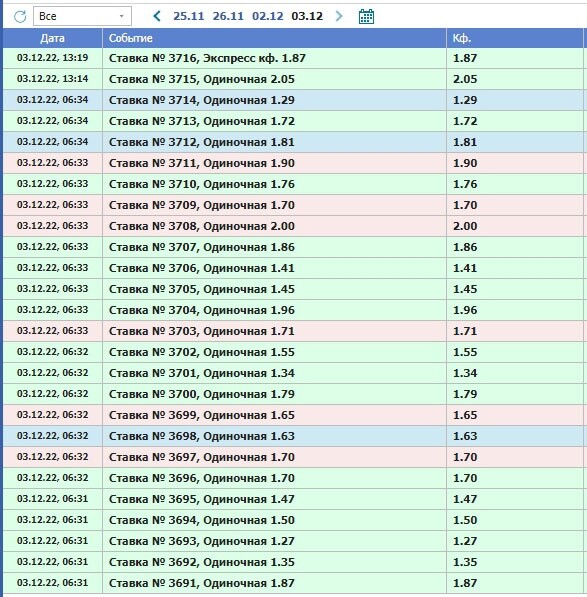Select the 03.12 date tab
Screen dimensions: 587x597
coord(307,16)
